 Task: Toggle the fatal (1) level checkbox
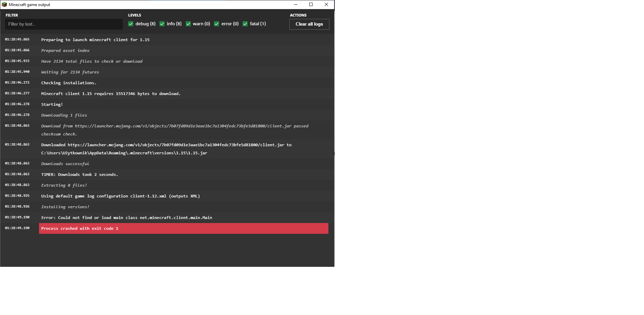click(x=245, y=24)
